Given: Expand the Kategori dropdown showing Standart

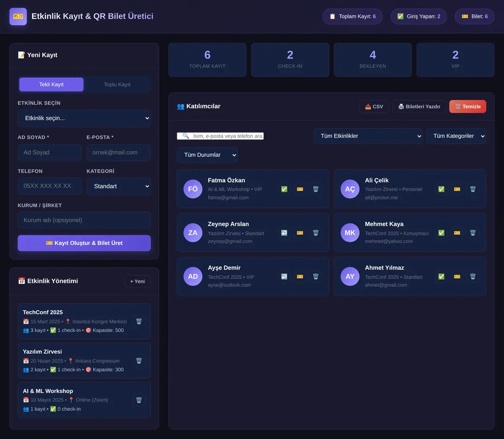Looking at the screenshot, I should tap(118, 187).
